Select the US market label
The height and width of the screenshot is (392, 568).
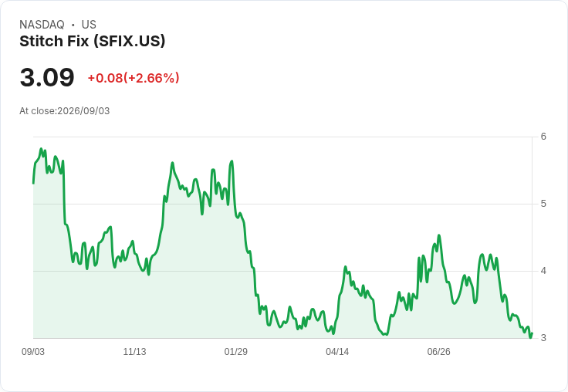(x=89, y=25)
